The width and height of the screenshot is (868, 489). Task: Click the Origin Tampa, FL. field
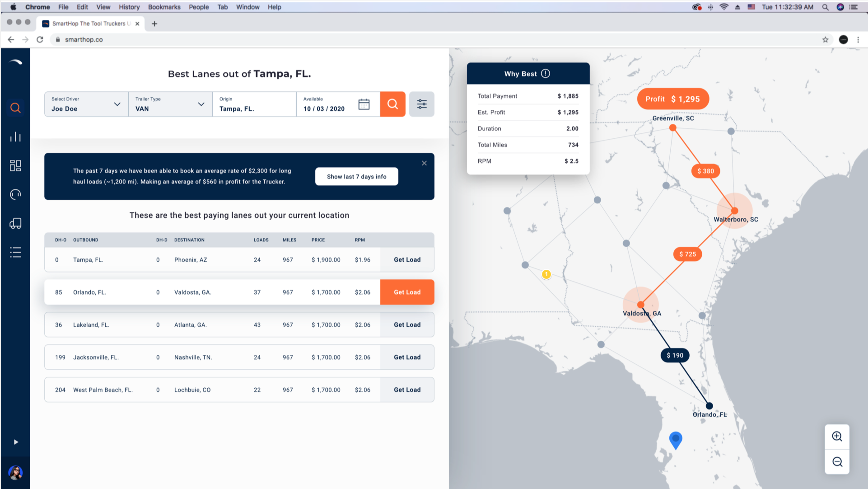254,104
